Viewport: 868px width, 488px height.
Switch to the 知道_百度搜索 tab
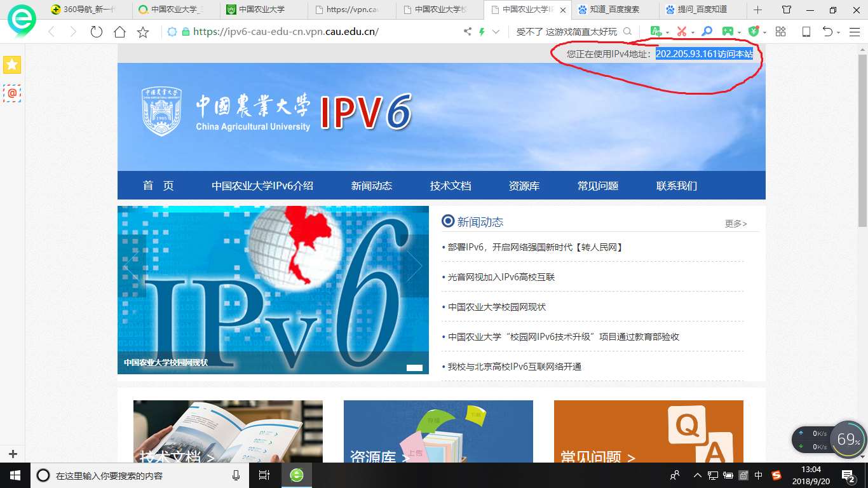click(x=614, y=10)
